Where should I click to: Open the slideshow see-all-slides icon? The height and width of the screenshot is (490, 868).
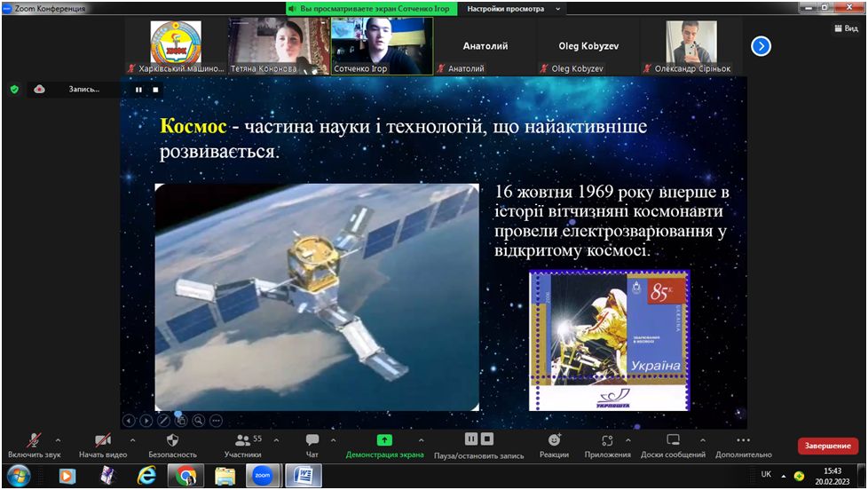pos(181,421)
